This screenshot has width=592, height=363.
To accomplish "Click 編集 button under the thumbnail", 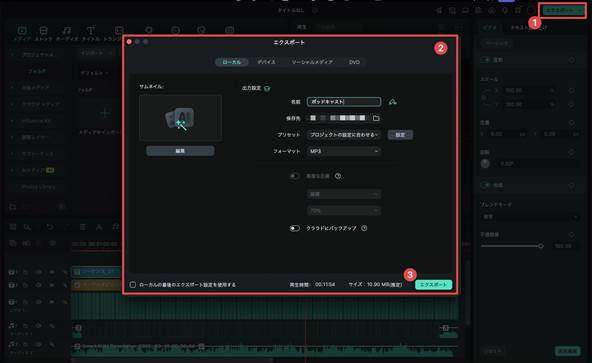I will tap(180, 151).
